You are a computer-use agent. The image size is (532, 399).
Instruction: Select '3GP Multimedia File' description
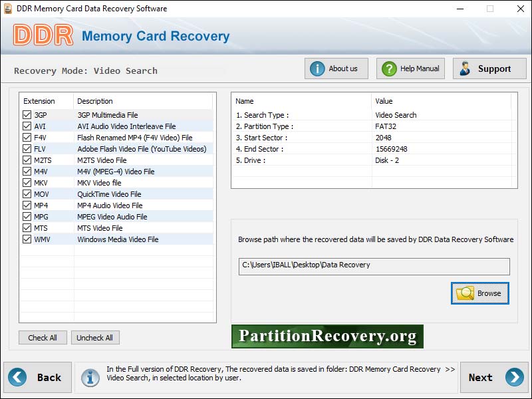[108, 115]
